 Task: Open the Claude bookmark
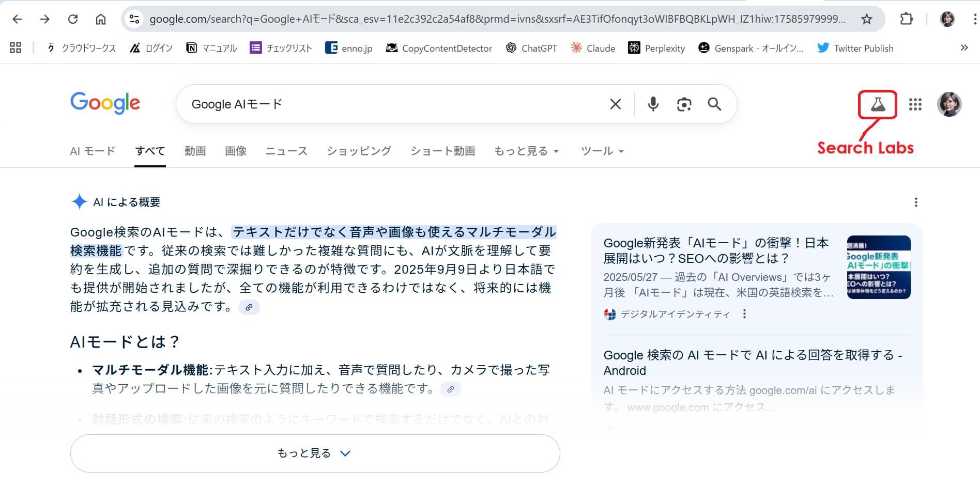[593, 48]
